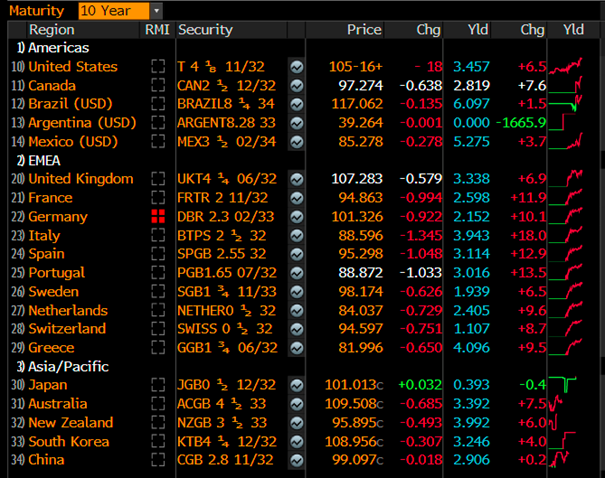
Task: Click Mexico security MEX3½ 02/34
Action: [226, 142]
